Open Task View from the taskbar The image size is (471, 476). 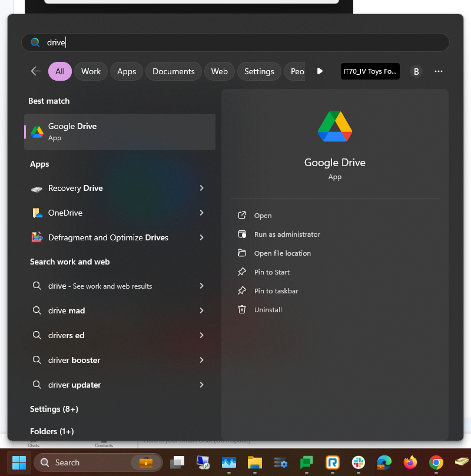pyautogui.click(x=177, y=462)
